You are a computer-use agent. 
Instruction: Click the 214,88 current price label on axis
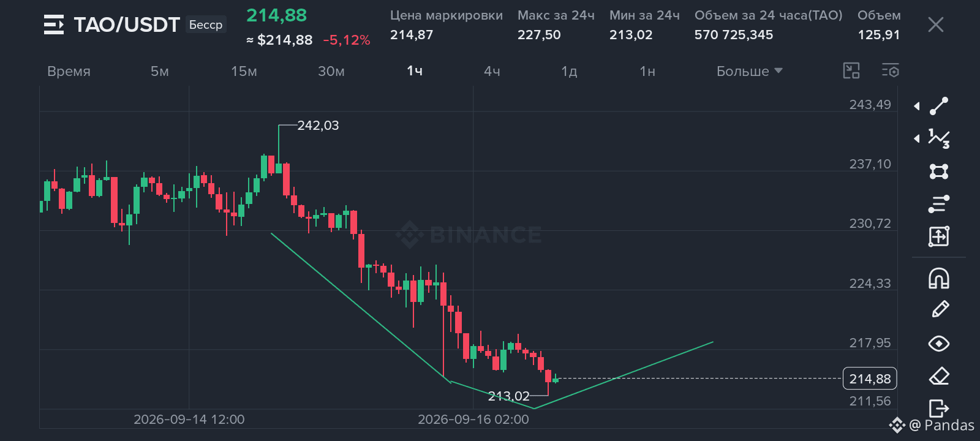(870, 379)
